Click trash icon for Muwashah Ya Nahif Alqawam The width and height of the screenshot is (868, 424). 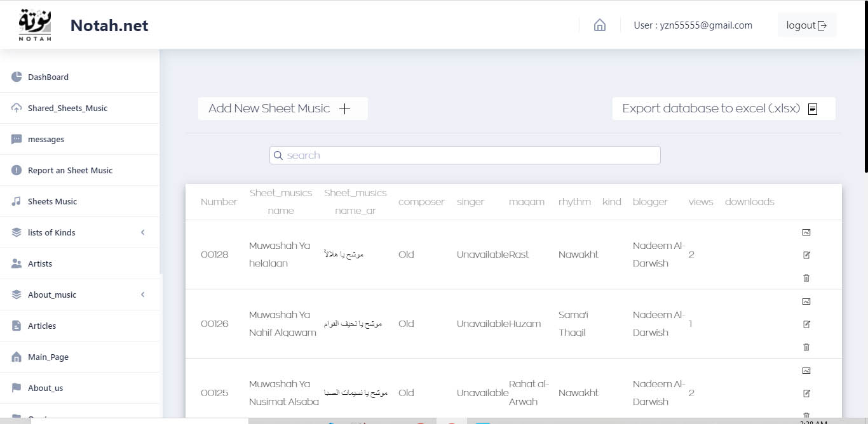tap(806, 347)
